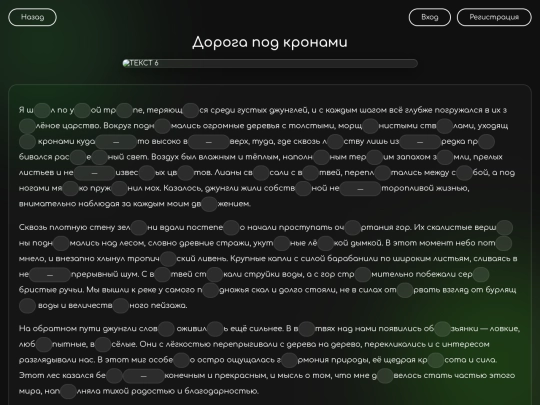
Task: Select the blank in 'перепл_тались'
Action: pos(382,173)
